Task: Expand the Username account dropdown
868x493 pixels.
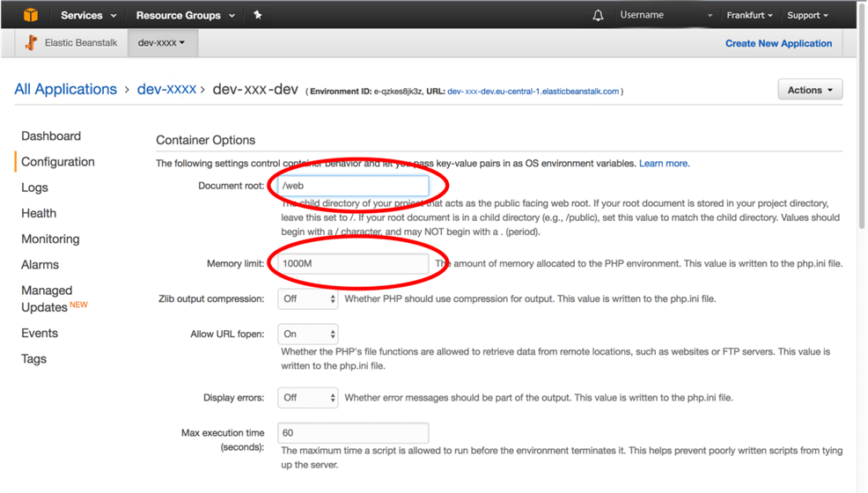Action: pyautogui.click(x=666, y=15)
